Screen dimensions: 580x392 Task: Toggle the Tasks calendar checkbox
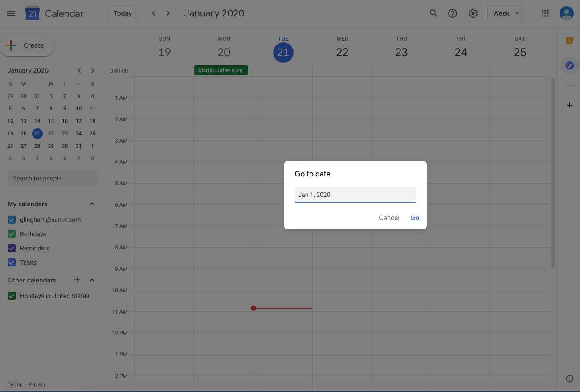click(x=12, y=262)
